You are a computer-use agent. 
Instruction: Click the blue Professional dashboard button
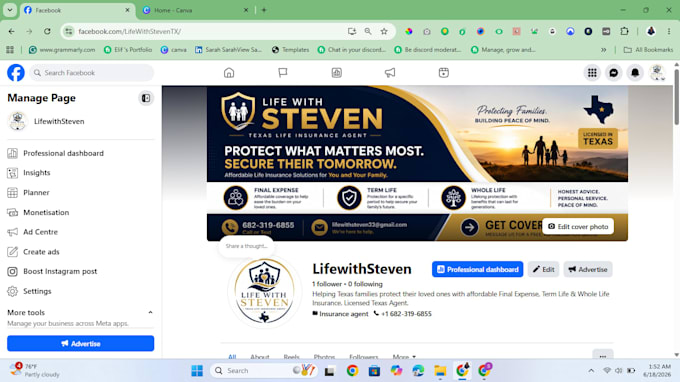[477, 269]
